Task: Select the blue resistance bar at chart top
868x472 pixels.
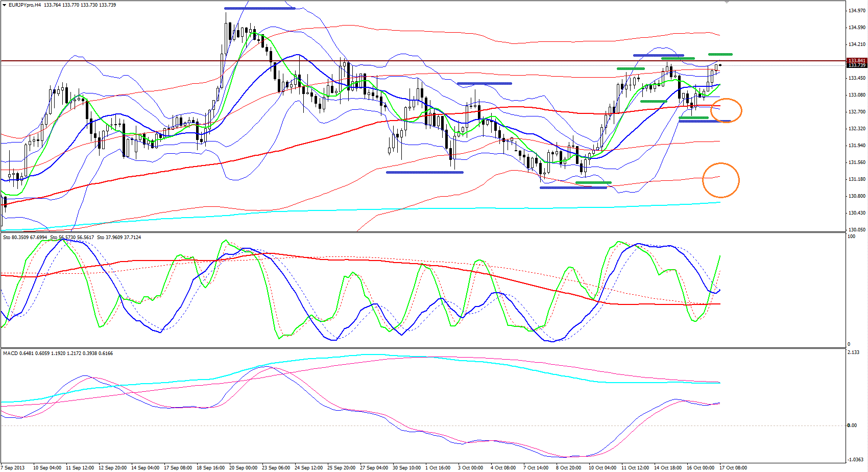Action: click(259, 8)
